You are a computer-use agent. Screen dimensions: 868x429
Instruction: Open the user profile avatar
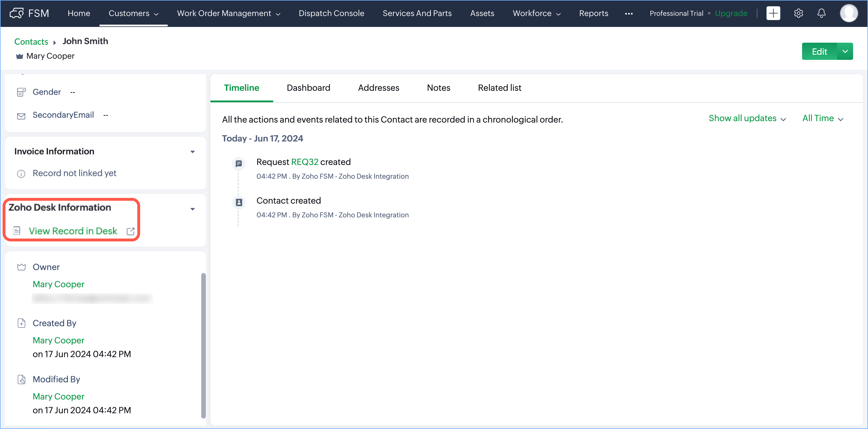point(849,13)
